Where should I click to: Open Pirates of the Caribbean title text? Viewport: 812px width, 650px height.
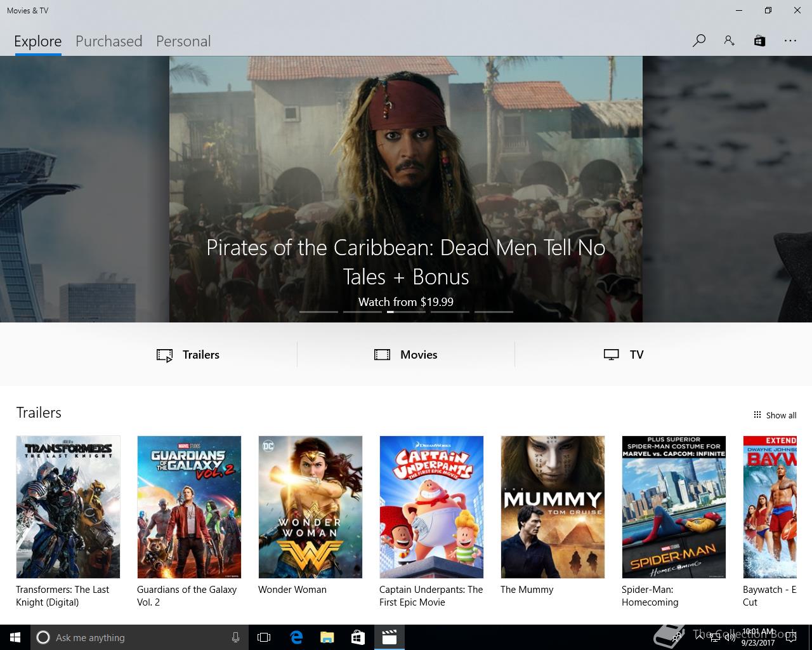click(406, 262)
